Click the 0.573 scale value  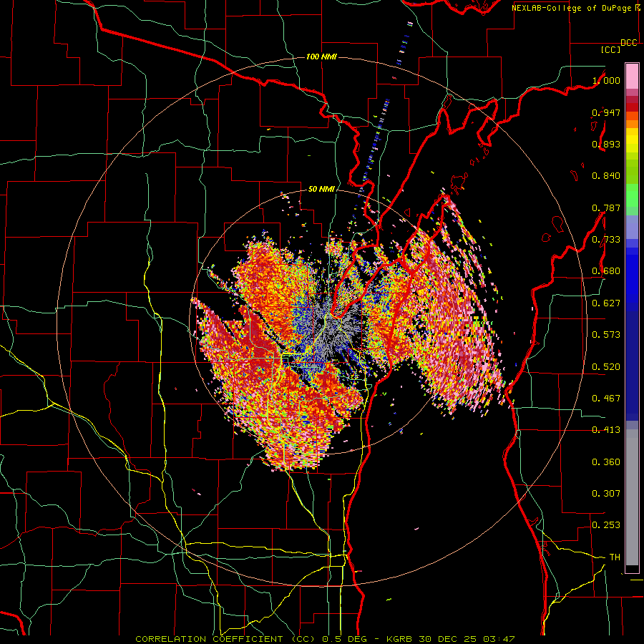coord(606,334)
